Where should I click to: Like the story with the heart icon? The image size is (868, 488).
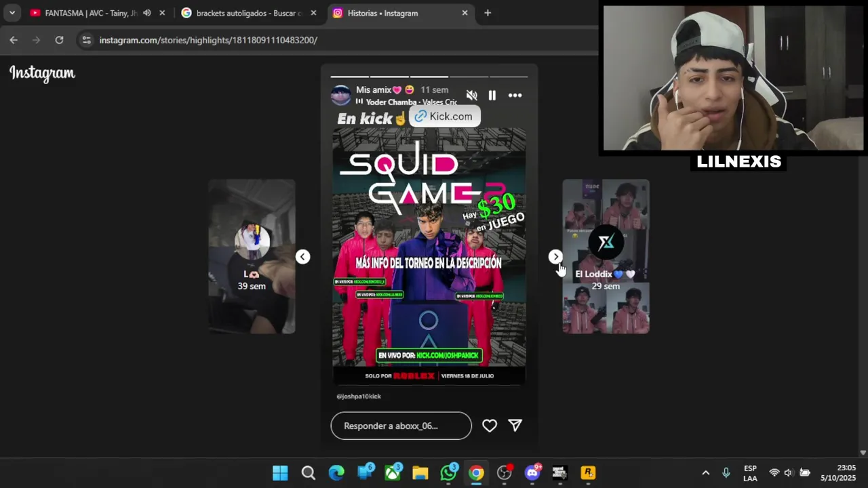(x=490, y=426)
